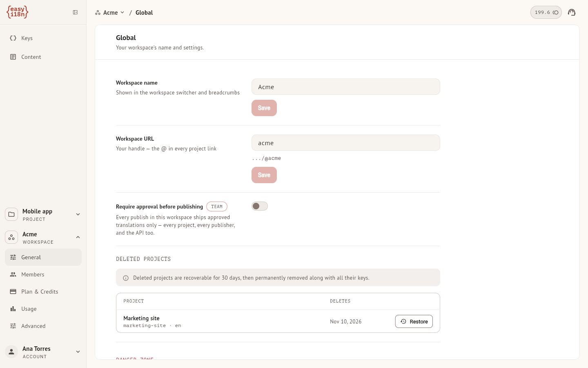Click the Plan & Credits card icon
Image resolution: width=588 pixels, height=368 pixels.
pos(13,292)
